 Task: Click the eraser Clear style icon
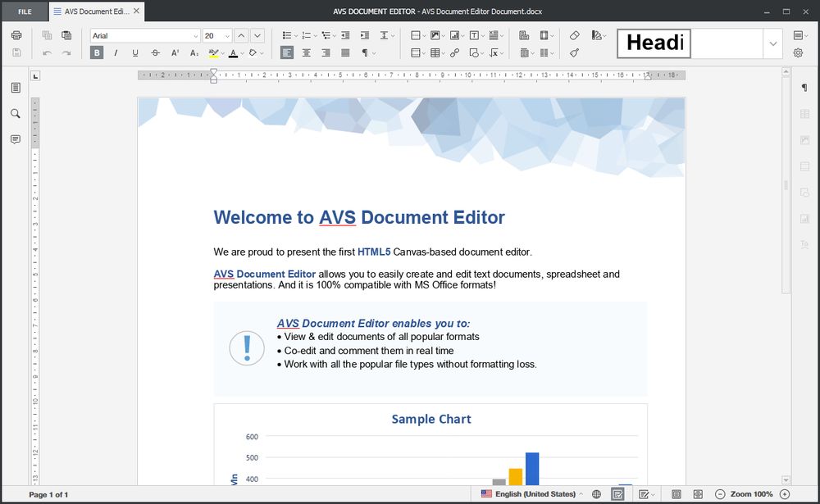574,35
